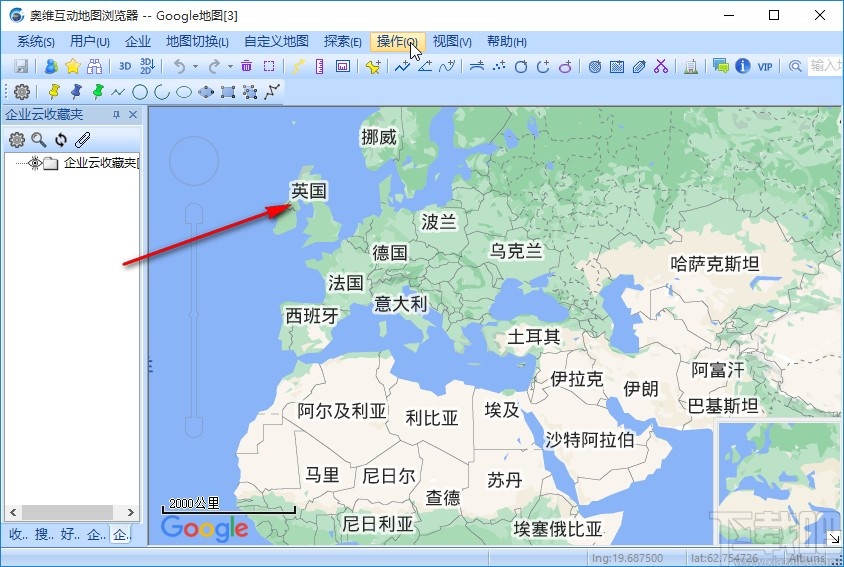Click the favorites panel search magnifier
This screenshot has width=844, height=567.
pos(39,140)
